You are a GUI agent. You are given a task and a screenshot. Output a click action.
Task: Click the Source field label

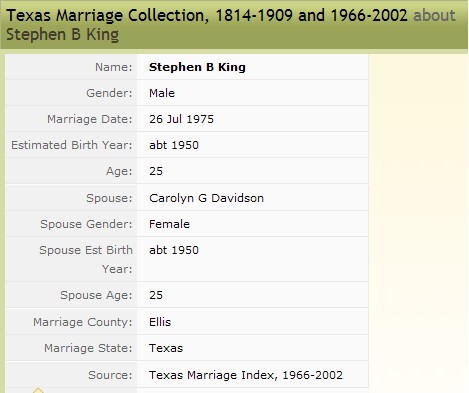click(x=110, y=375)
